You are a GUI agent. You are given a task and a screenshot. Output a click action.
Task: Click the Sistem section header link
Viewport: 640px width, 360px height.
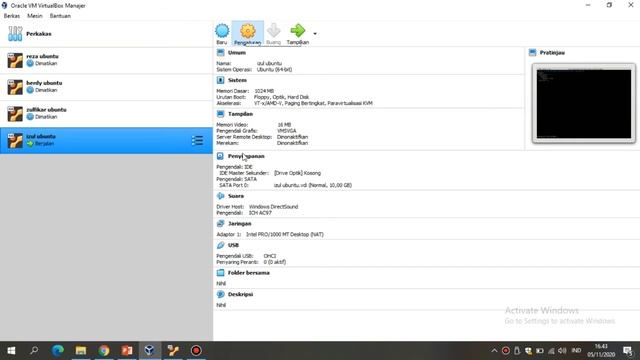click(237, 80)
